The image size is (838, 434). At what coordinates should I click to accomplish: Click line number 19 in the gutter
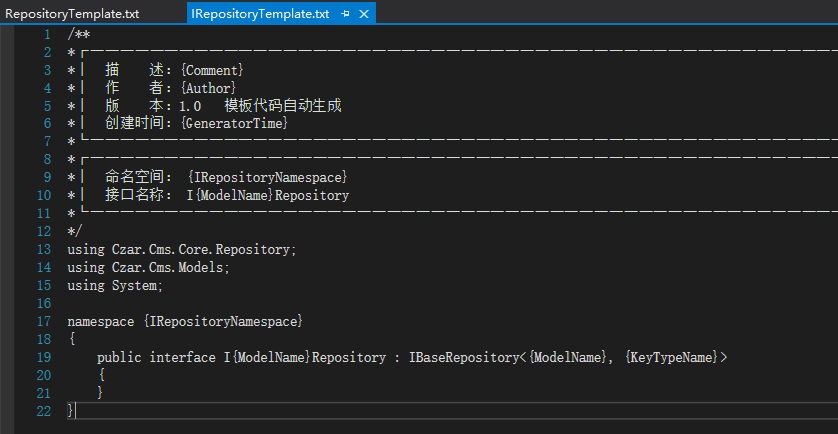pyautogui.click(x=44, y=357)
